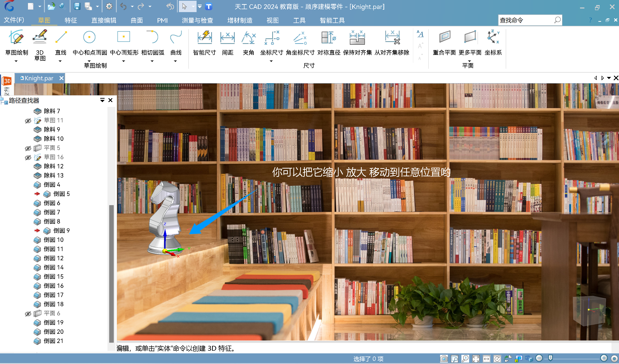619x364 pixels.
Task: Expand 坐标尺寸 dropdown arrow
Action: (271, 61)
